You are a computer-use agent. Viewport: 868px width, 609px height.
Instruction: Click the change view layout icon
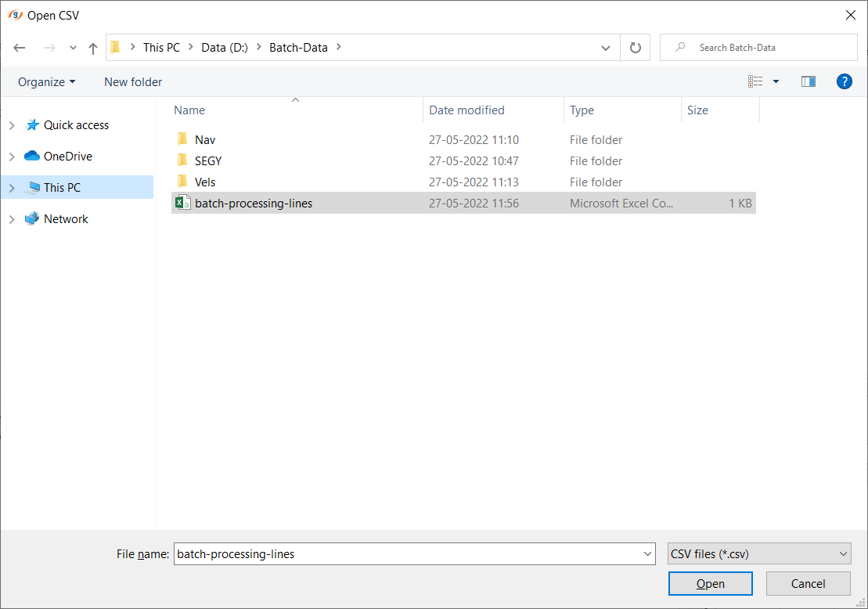755,81
